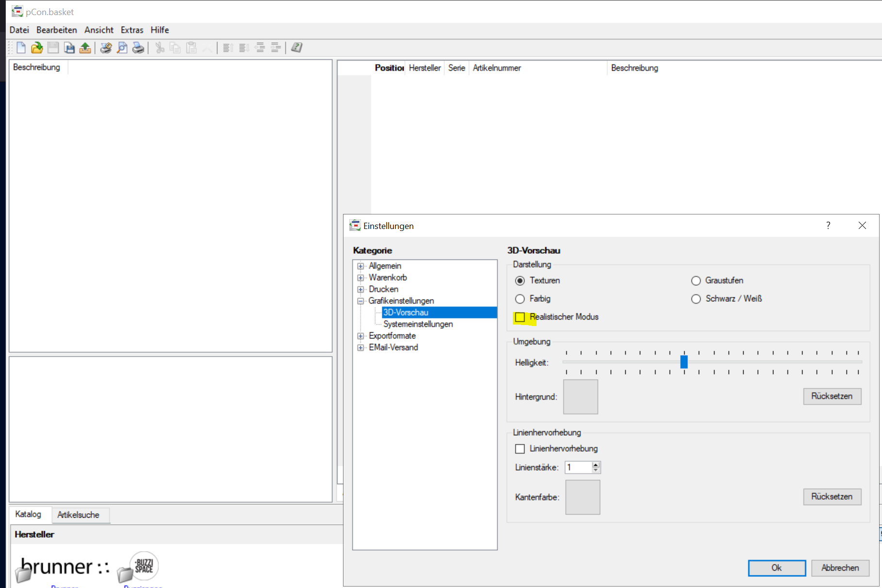Select the Graustufen radio button

pyautogui.click(x=696, y=281)
